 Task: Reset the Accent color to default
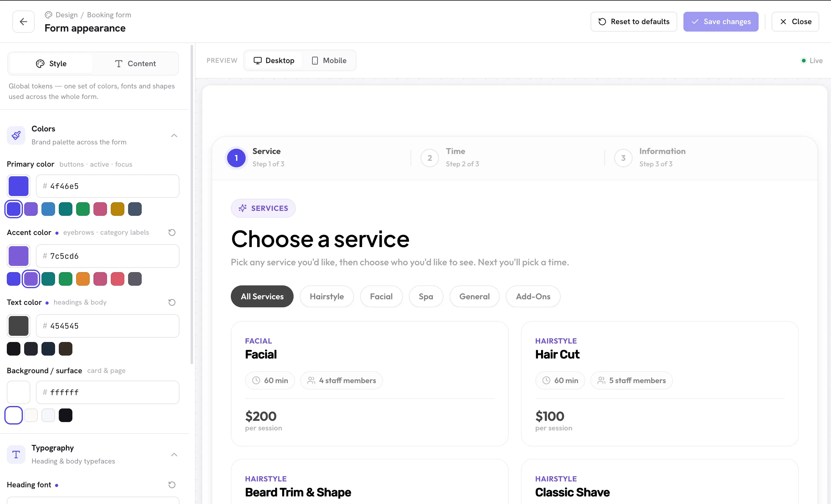pos(172,232)
